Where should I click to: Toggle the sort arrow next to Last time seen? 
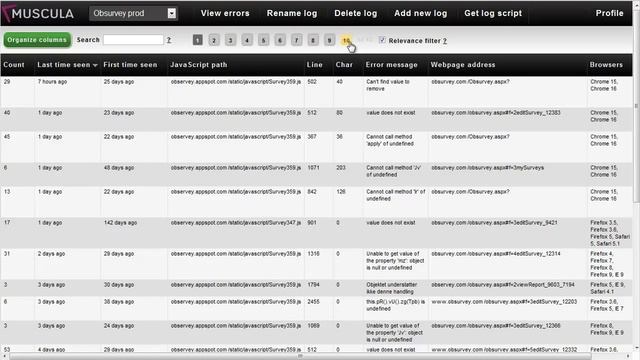[x=95, y=65]
